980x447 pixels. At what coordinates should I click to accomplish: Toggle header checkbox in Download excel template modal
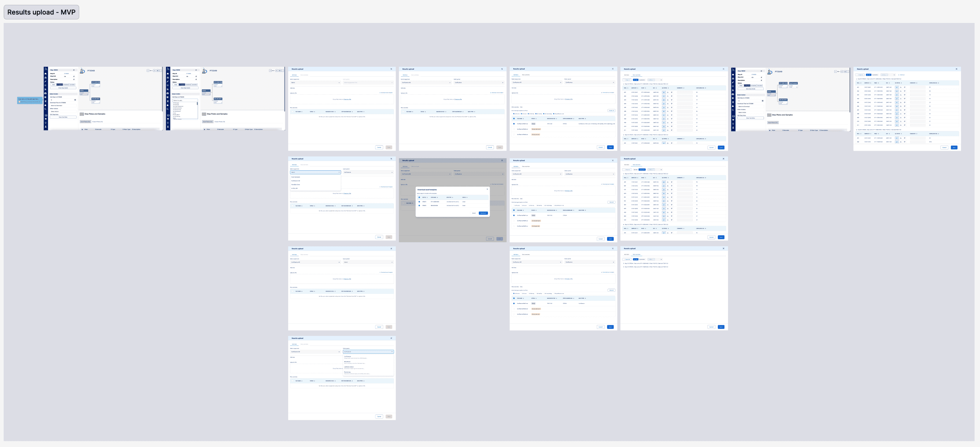pos(419,198)
